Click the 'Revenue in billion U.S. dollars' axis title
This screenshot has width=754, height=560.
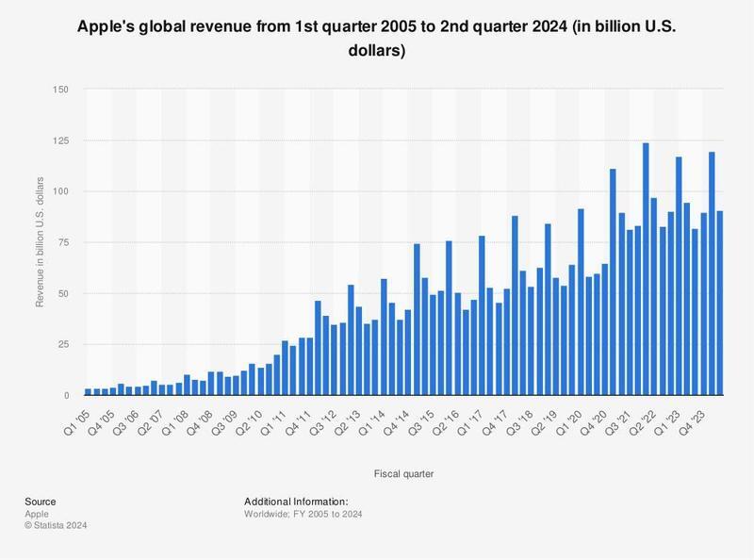[x=40, y=241]
